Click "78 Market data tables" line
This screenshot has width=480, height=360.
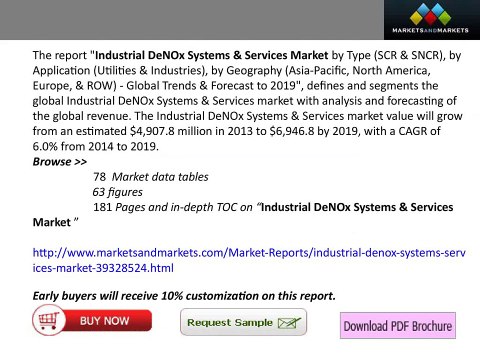(x=151, y=177)
